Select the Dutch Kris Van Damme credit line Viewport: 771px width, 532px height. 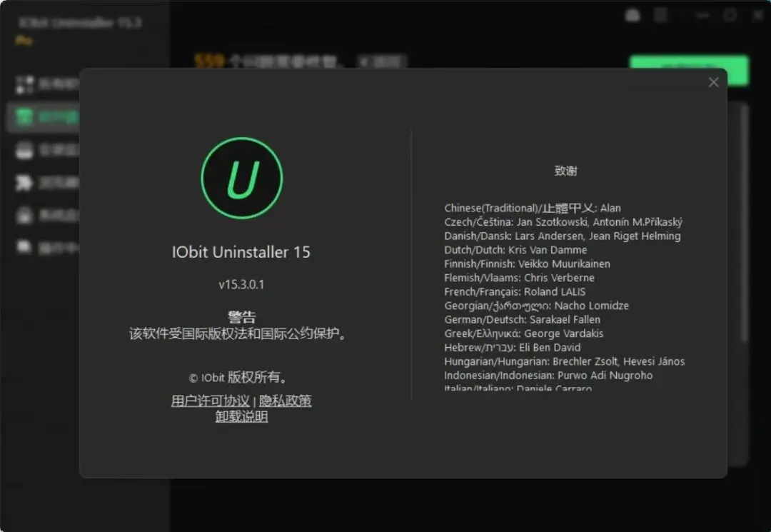[515, 250]
